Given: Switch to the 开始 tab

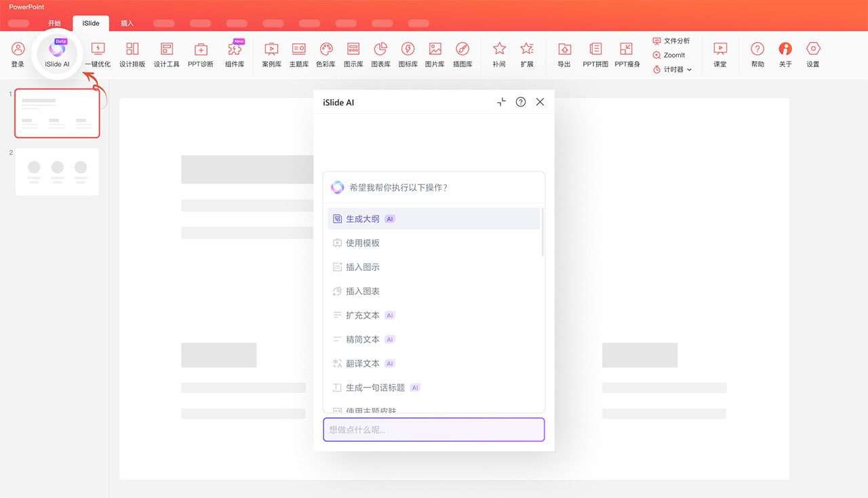Looking at the screenshot, I should pyautogui.click(x=54, y=23).
